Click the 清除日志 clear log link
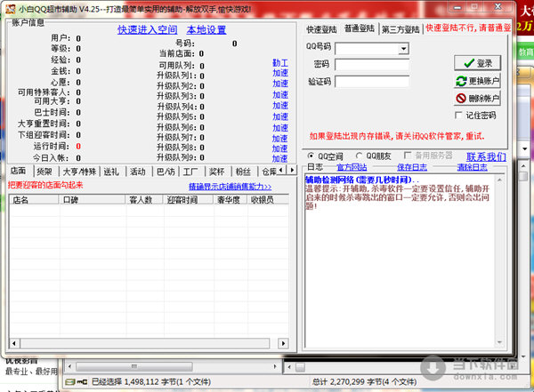This screenshot has height=392, width=534. (472, 167)
